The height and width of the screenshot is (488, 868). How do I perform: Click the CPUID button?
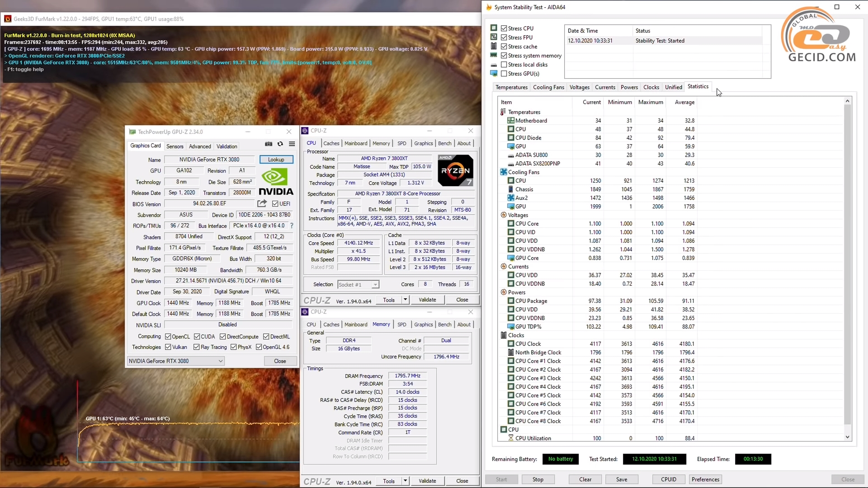click(x=669, y=479)
